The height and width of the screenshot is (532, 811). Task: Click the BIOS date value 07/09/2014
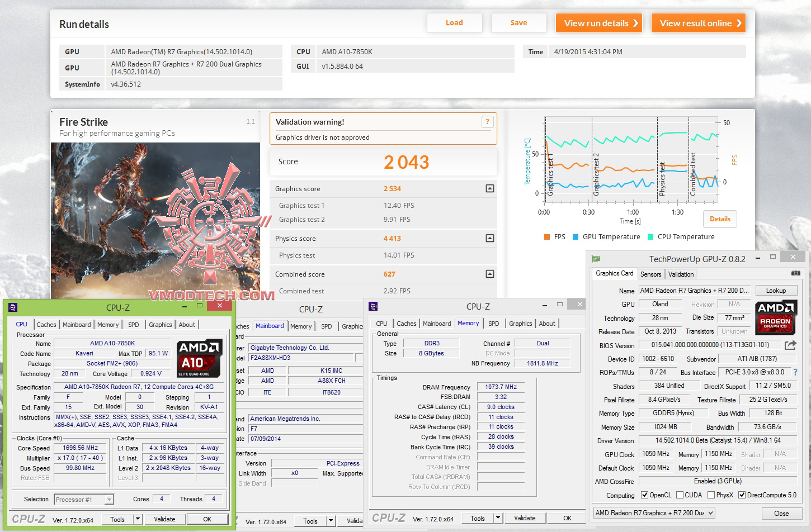305,439
